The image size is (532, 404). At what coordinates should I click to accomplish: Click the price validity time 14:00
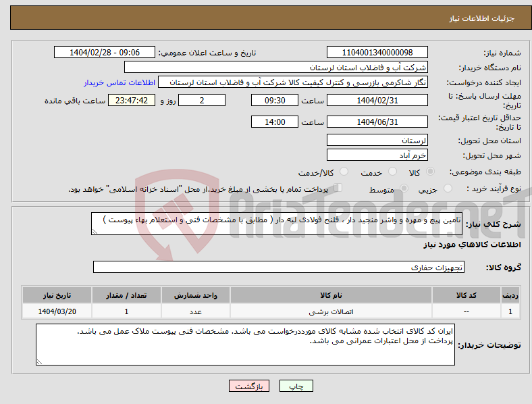point(275,122)
